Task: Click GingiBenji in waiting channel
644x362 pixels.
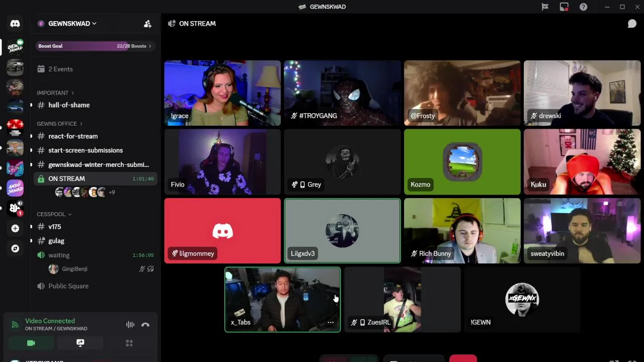Action: pos(74,269)
